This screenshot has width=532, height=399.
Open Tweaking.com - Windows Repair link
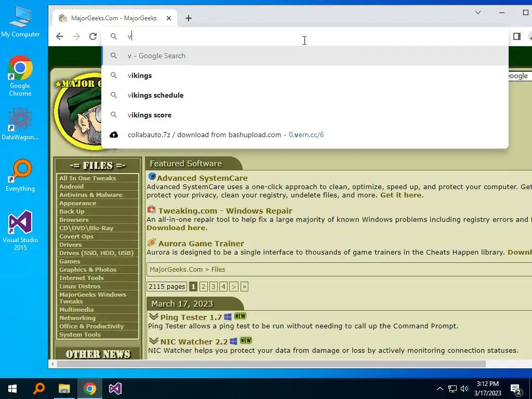click(x=225, y=211)
